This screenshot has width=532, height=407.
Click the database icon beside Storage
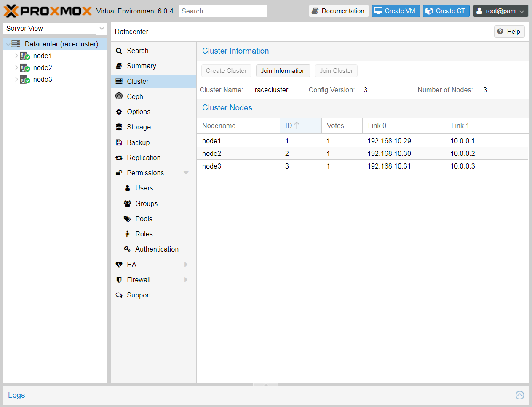119,127
